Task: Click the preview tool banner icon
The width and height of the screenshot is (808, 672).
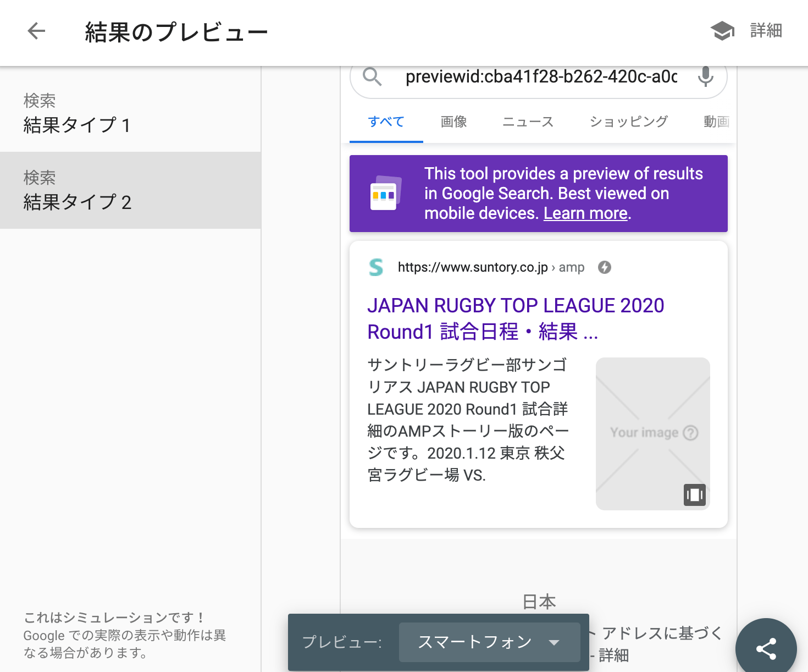Action: tap(385, 193)
